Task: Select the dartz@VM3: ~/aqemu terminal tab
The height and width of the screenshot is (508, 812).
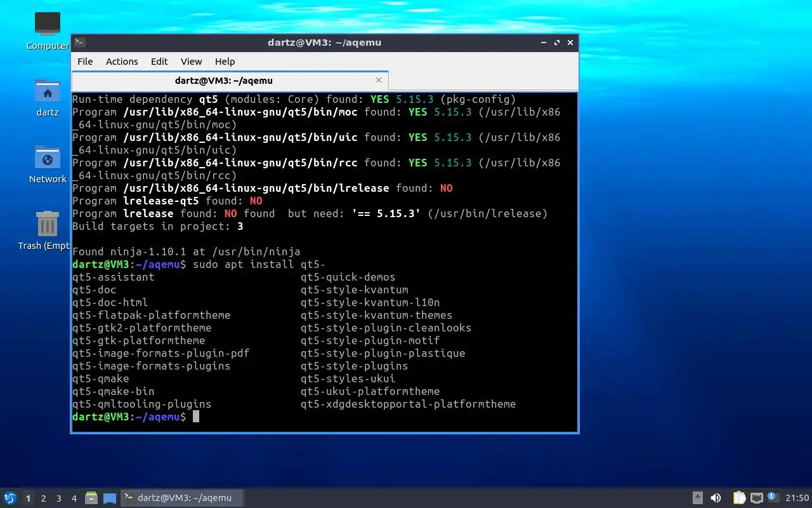Action: [230, 81]
